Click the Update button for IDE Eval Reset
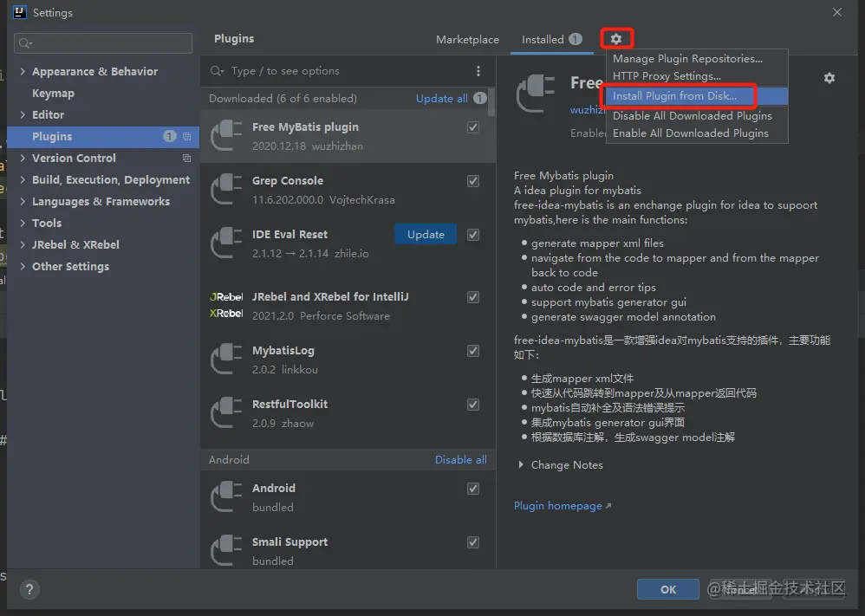 click(x=426, y=235)
